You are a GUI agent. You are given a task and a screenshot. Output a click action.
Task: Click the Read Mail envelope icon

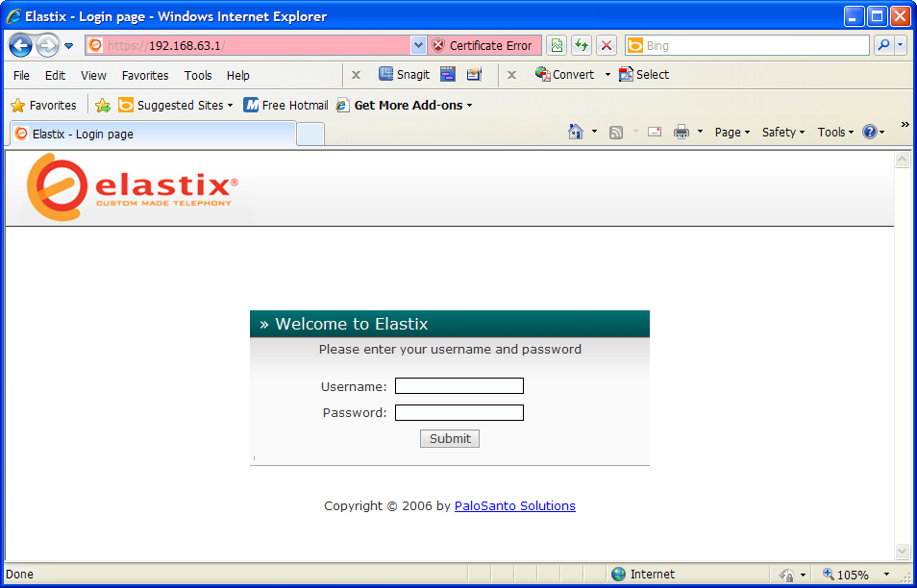click(x=655, y=132)
